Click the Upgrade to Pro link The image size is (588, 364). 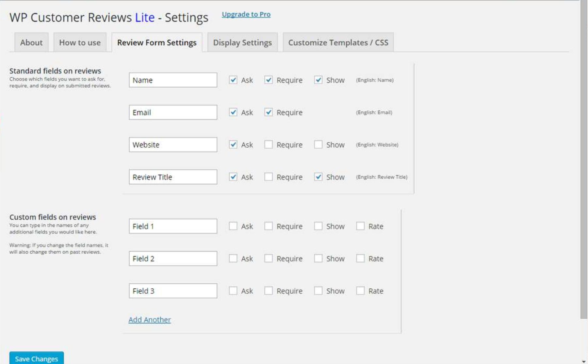click(246, 14)
